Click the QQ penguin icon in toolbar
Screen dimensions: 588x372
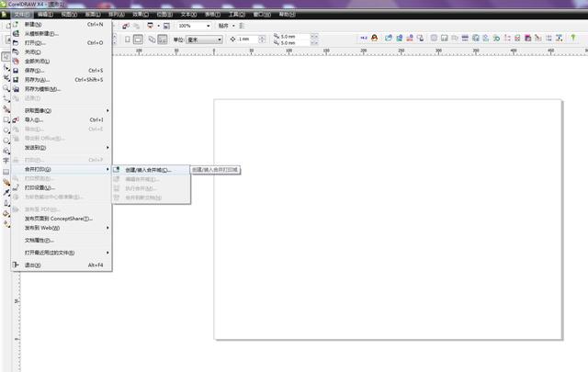pyautogui.click(x=377, y=39)
